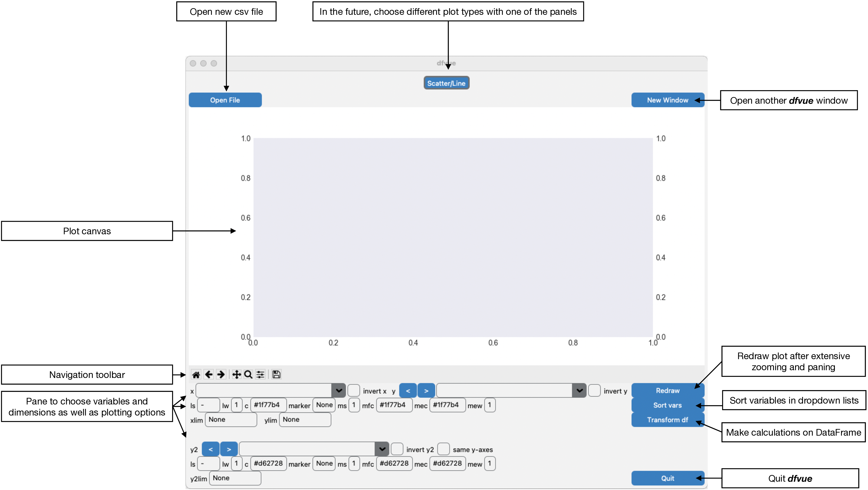Select the Zoom-to-rectangle magnifier icon

point(248,374)
